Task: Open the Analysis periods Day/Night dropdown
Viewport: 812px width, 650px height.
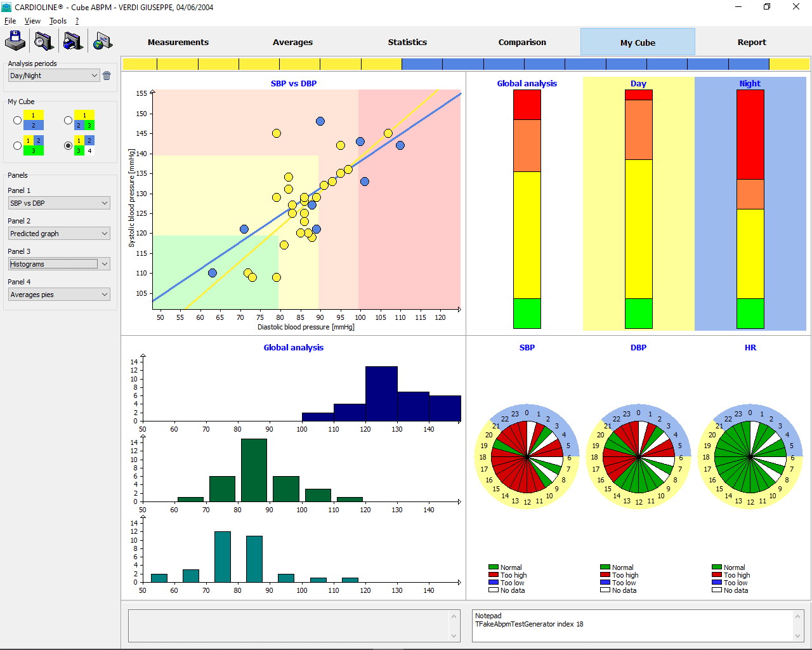Action: tap(54, 76)
